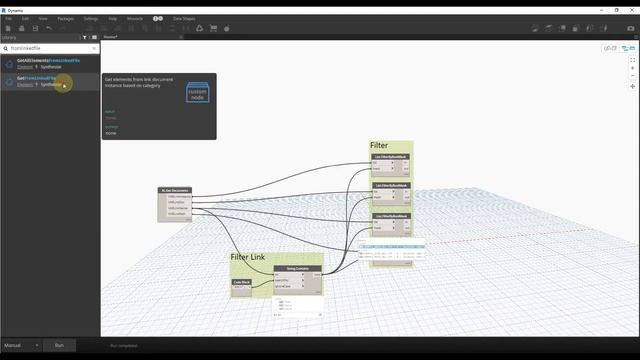Click the New file toolbar icon
The width and height of the screenshot is (640, 360).
(8, 28)
